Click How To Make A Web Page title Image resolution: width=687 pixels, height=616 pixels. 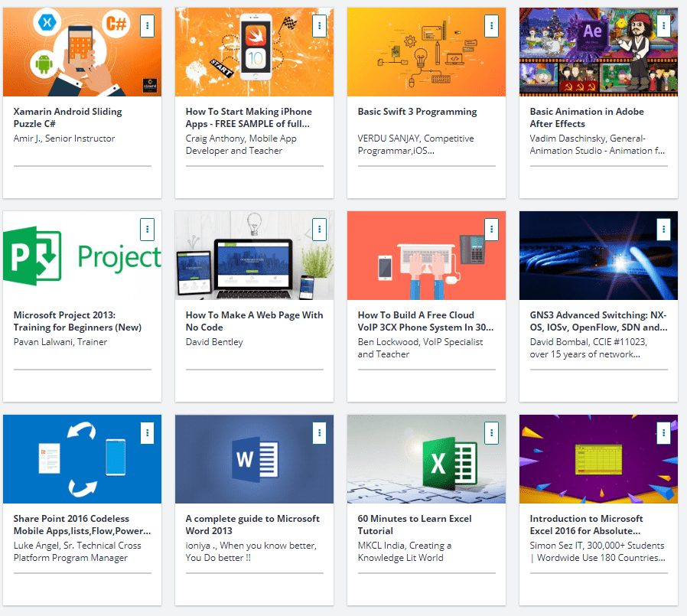click(254, 321)
